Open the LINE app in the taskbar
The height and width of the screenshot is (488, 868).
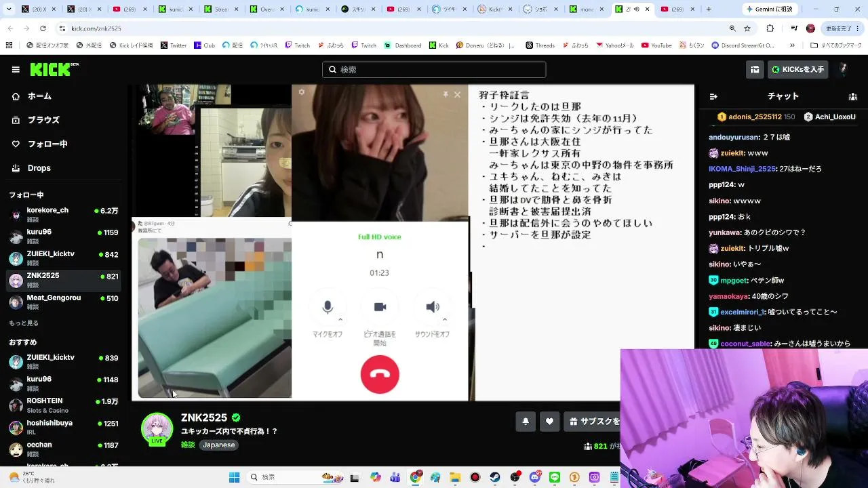(x=555, y=477)
